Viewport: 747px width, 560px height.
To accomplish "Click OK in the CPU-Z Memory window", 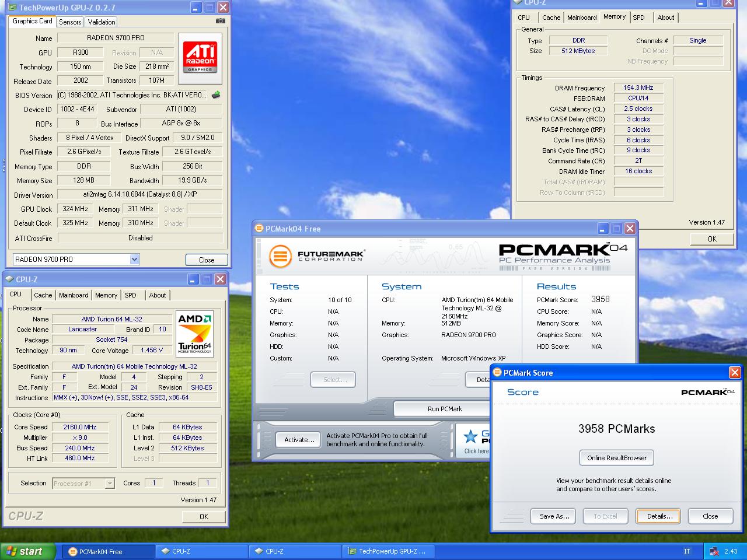I will (712, 239).
